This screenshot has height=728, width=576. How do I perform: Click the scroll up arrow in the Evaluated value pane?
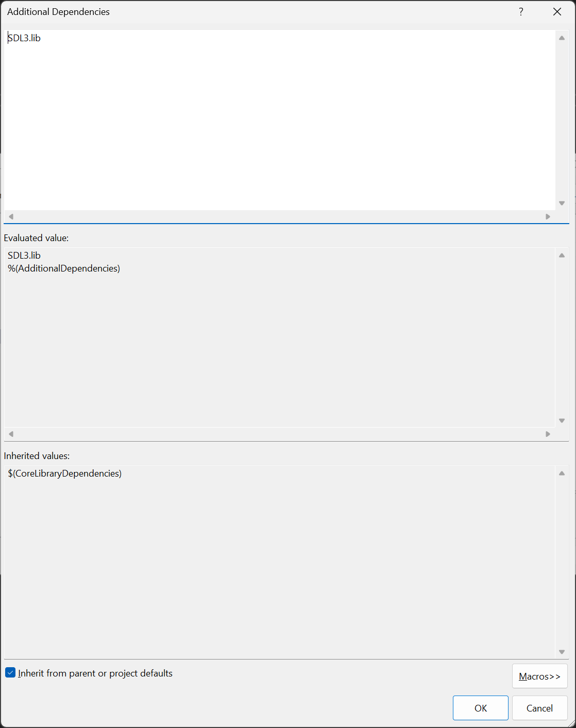(562, 256)
